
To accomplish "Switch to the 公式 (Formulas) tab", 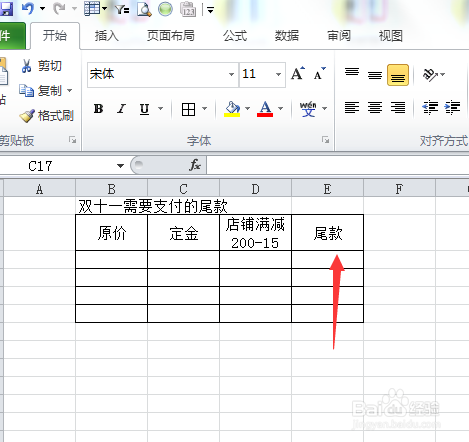I will point(235,36).
